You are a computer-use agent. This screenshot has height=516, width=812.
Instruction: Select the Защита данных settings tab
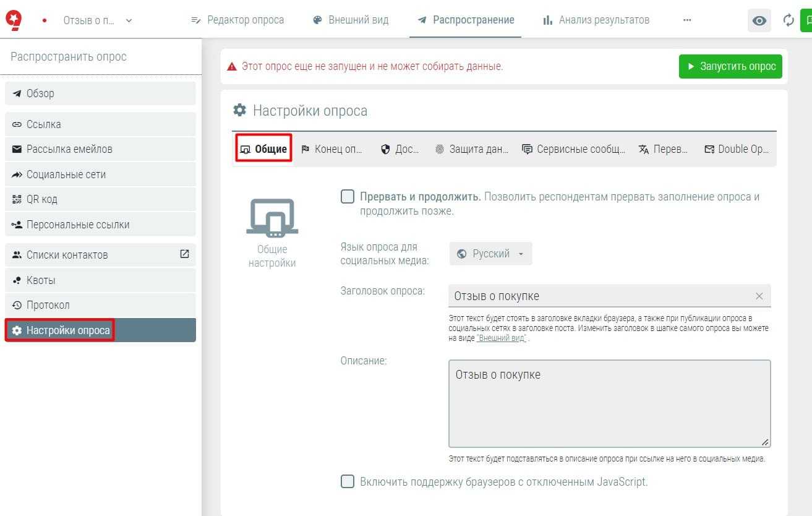point(472,149)
